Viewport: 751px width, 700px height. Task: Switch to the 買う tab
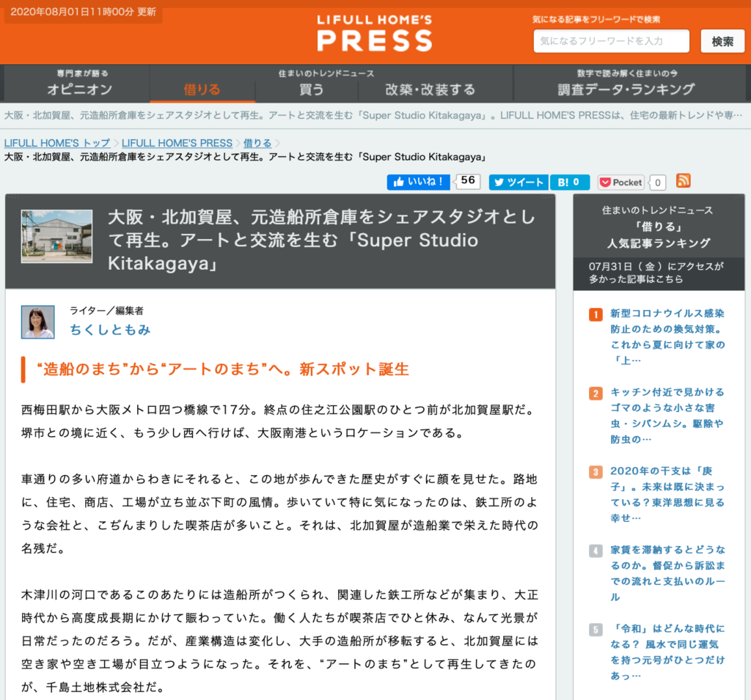pos(311,84)
